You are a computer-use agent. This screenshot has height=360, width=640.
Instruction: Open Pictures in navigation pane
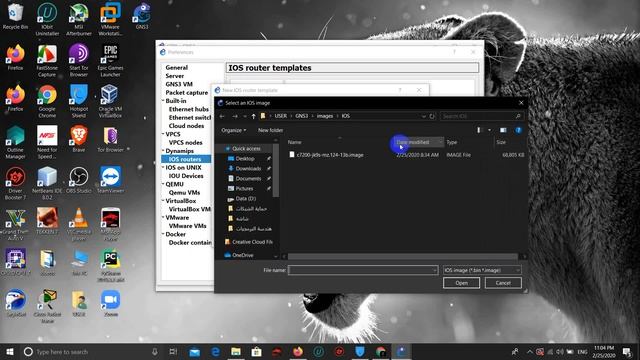pyautogui.click(x=244, y=189)
